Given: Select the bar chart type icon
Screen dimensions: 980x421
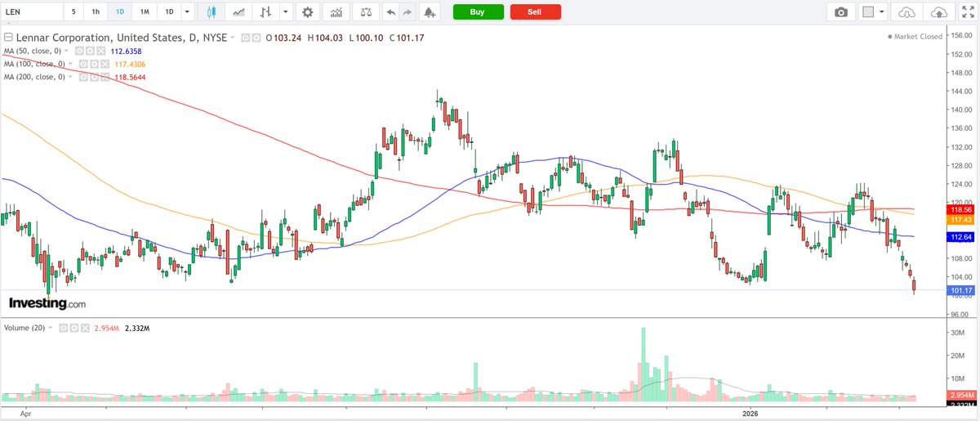Looking at the screenshot, I should (x=264, y=12).
